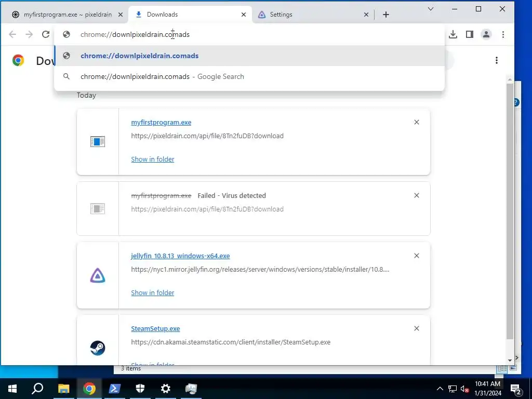Open Task Manager icon in taskbar
Image resolution: width=532 pixels, height=399 pixels.
click(191, 389)
